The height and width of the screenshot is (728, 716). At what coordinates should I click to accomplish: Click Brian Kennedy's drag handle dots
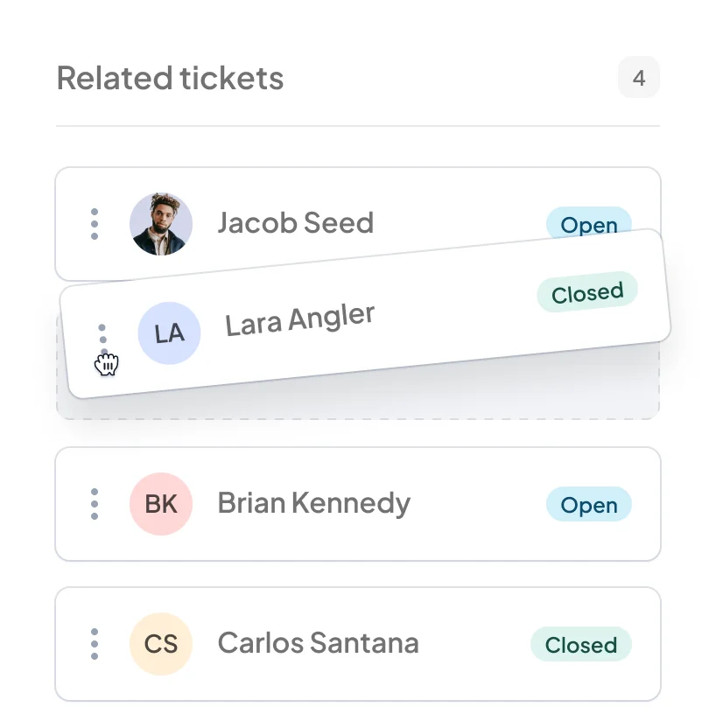(x=95, y=504)
